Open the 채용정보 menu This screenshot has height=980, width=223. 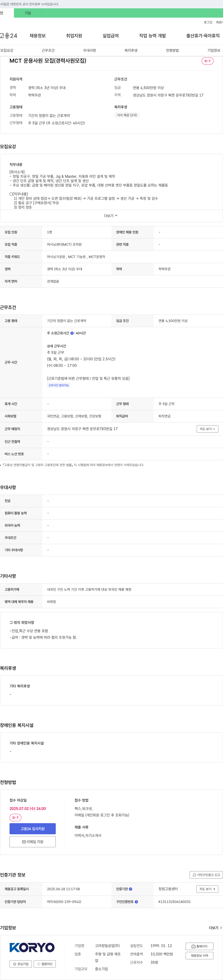pos(38,36)
